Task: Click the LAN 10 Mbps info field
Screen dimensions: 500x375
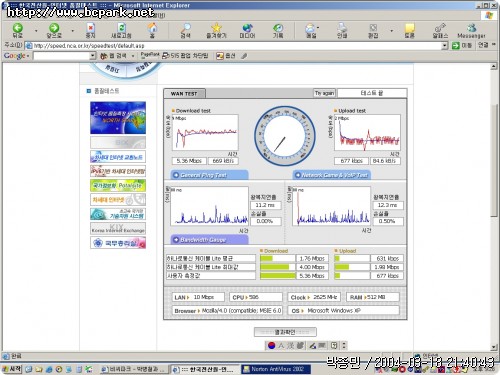Action: tap(199, 297)
